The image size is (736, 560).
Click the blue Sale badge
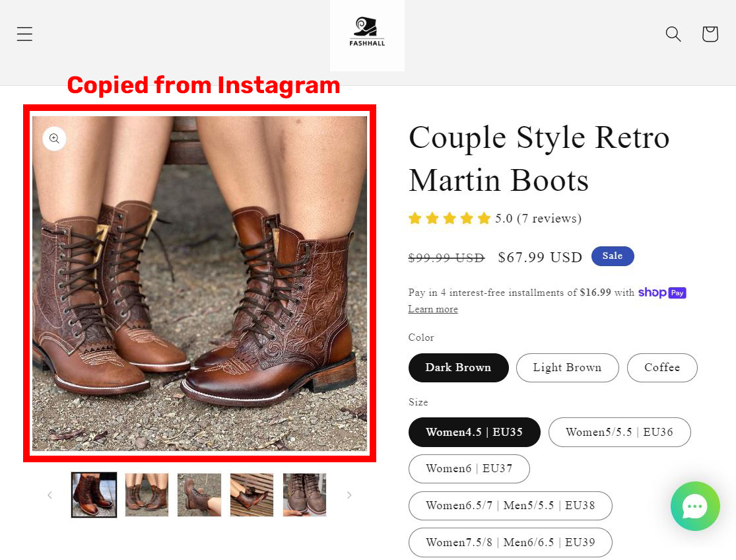coord(613,256)
